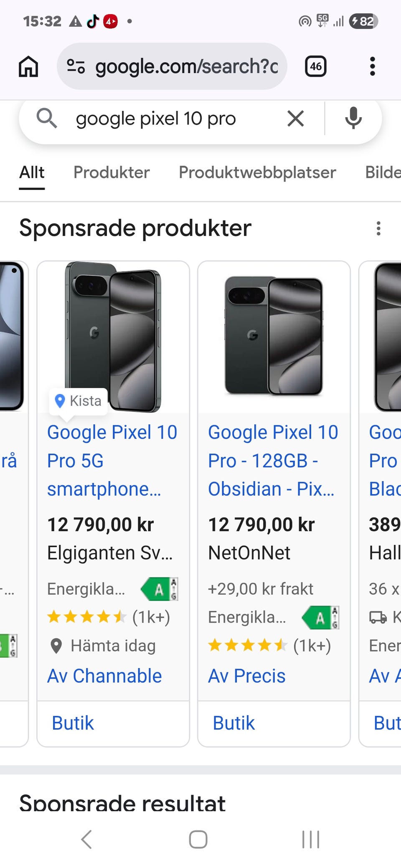Image resolution: width=401 pixels, height=868 pixels.
Task: Open Chrome three-dot overflow menu
Action: coord(372,66)
